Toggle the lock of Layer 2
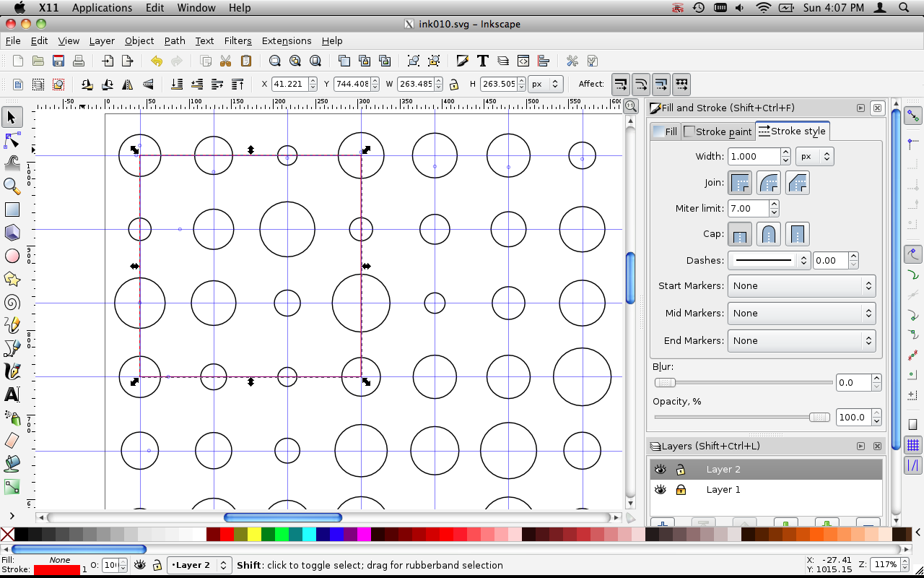 [680, 470]
